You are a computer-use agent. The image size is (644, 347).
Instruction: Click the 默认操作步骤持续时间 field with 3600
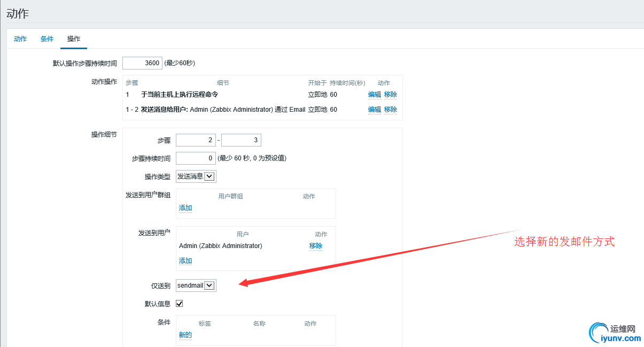(x=142, y=63)
